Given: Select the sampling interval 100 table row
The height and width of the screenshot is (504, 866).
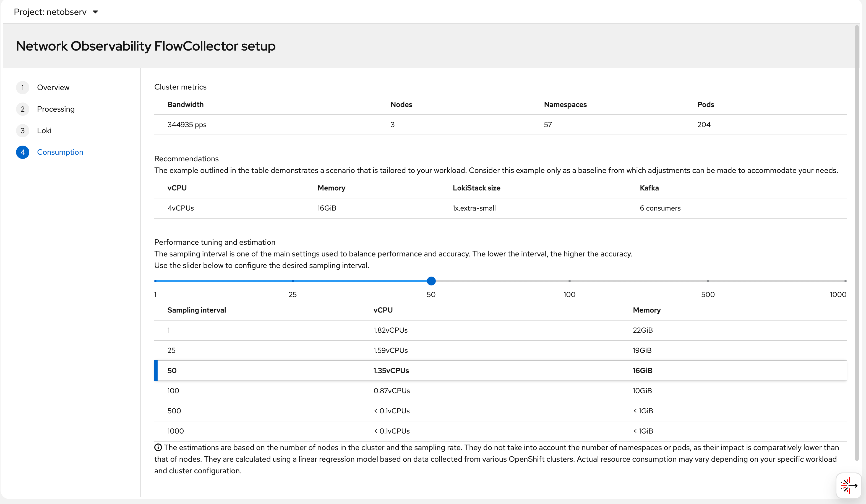Looking at the screenshot, I should pyautogui.click(x=500, y=391).
